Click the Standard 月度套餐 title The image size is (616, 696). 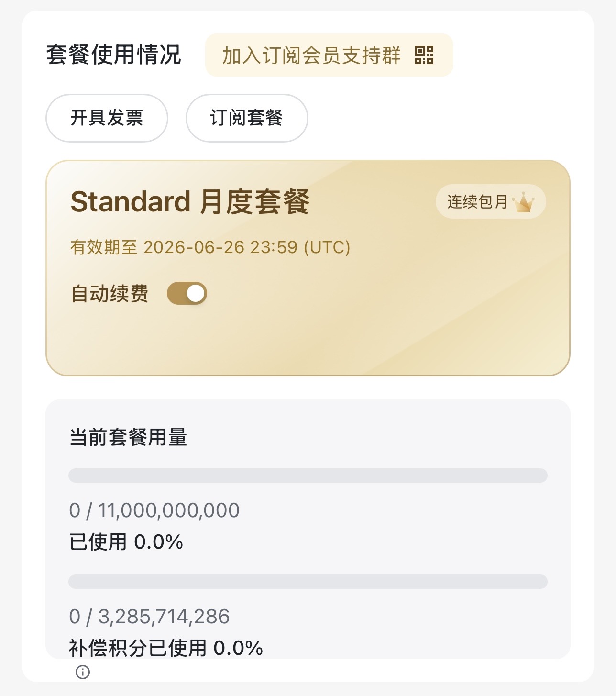[x=190, y=202]
